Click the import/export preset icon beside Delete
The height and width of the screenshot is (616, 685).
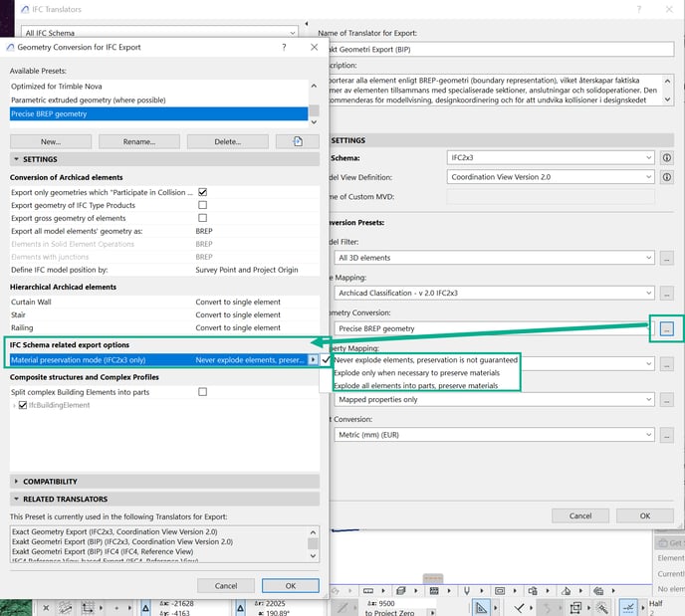[298, 141]
